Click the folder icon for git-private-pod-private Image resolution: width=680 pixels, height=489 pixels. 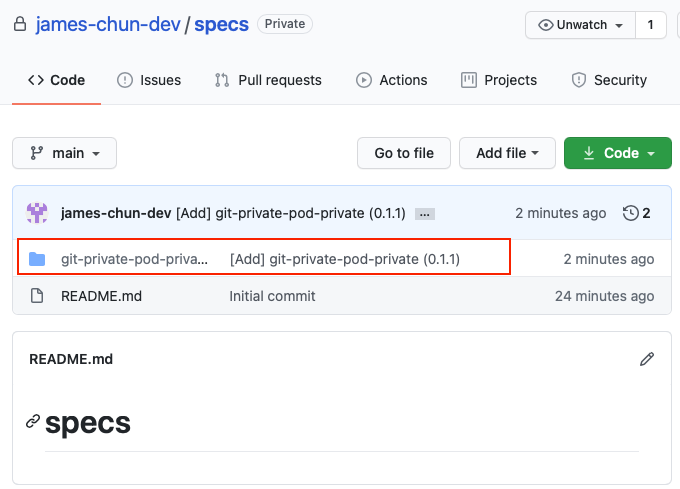tap(37, 259)
